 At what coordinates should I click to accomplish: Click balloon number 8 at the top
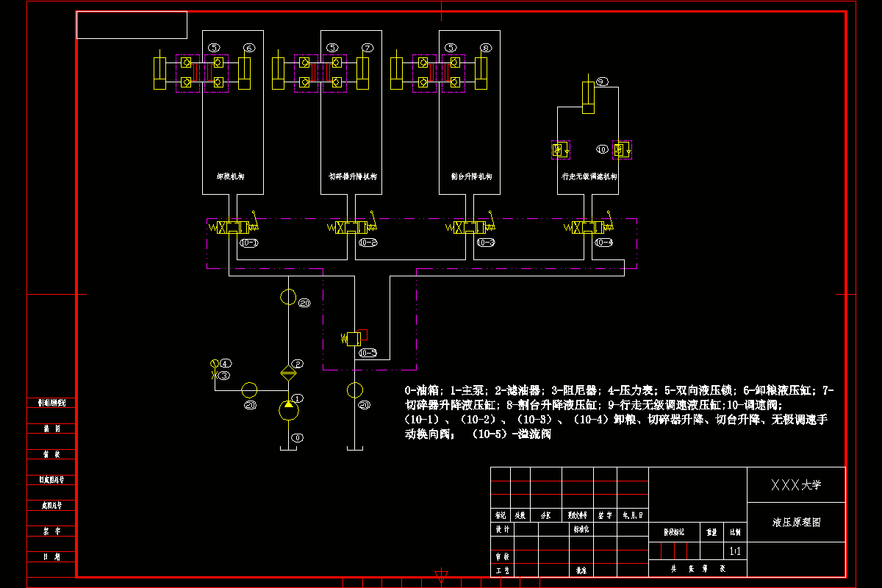click(486, 48)
